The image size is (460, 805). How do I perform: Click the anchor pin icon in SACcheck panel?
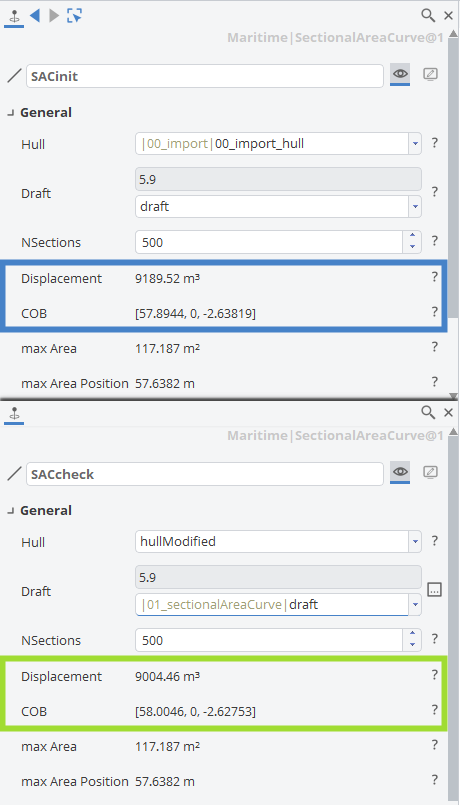click(14, 413)
